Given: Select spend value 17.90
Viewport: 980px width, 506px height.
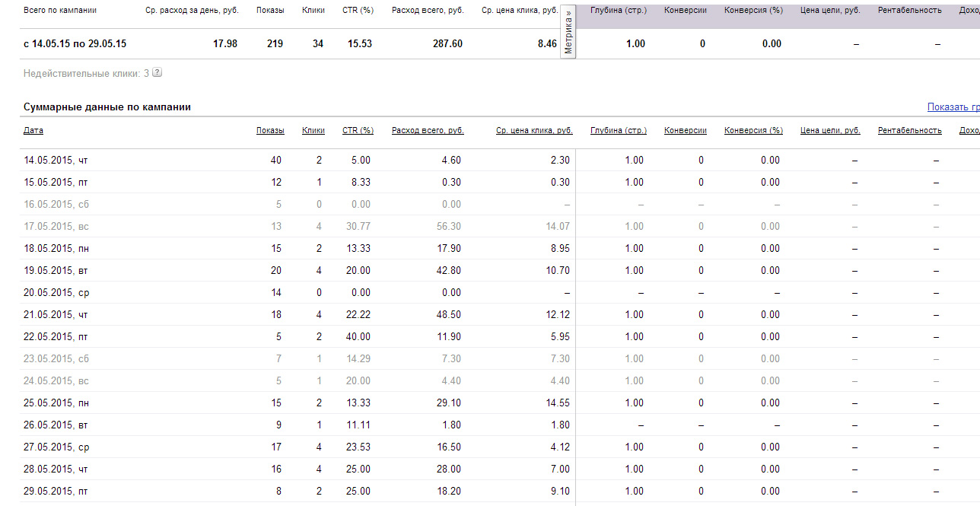Looking at the screenshot, I should 448,249.
